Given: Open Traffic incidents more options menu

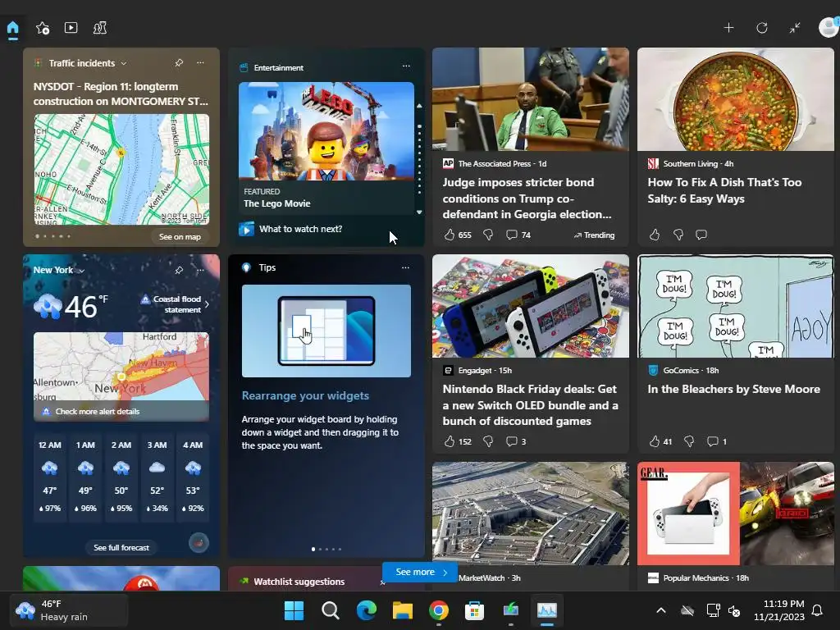Looking at the screenshot, I should [200, 62].
